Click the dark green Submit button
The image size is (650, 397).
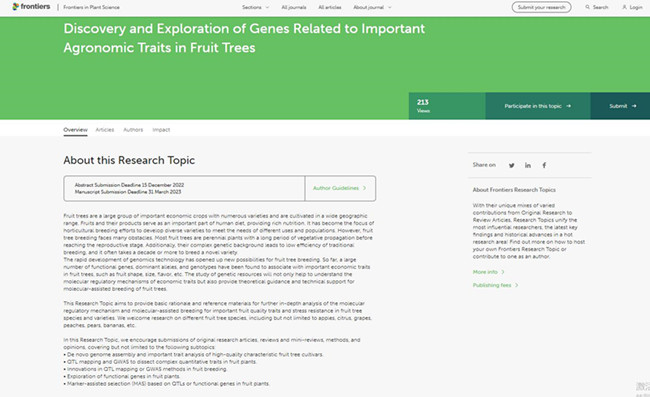620,106
